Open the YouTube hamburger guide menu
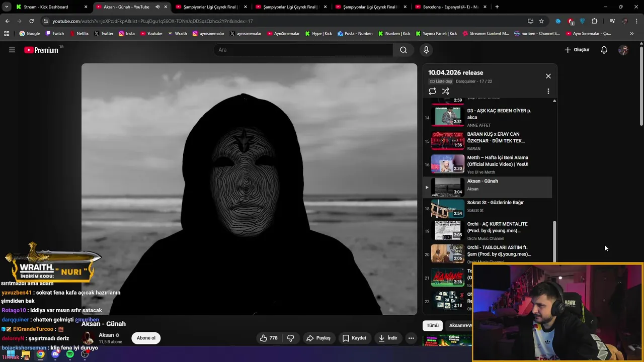Screen dimensions: 644x362 12,50
